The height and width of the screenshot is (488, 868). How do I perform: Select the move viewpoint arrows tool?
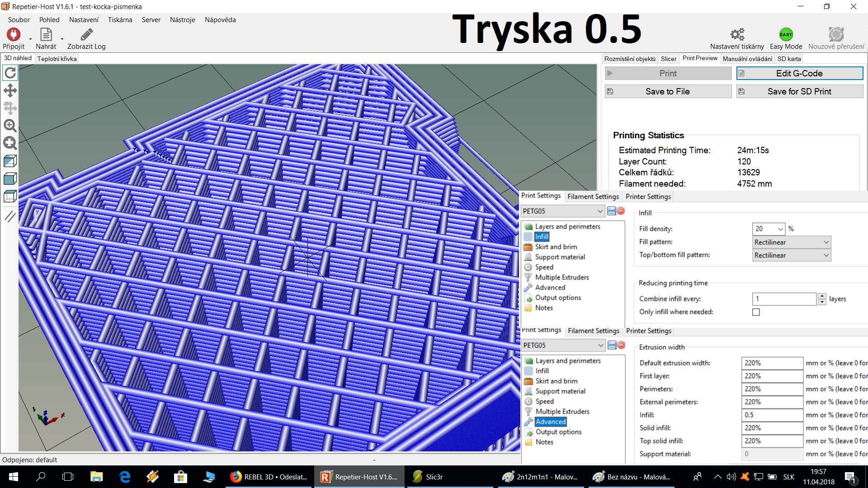[10, 90]
